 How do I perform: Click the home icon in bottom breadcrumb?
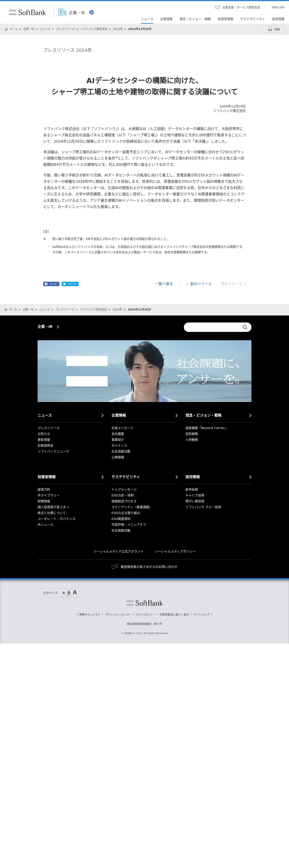coord(6,310)
